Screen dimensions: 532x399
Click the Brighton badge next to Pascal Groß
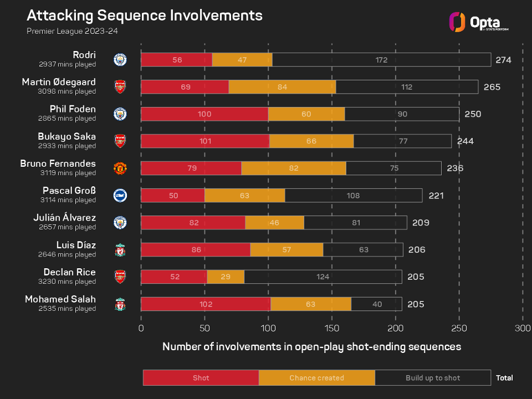pyautogui.click(x=120, y=195)
